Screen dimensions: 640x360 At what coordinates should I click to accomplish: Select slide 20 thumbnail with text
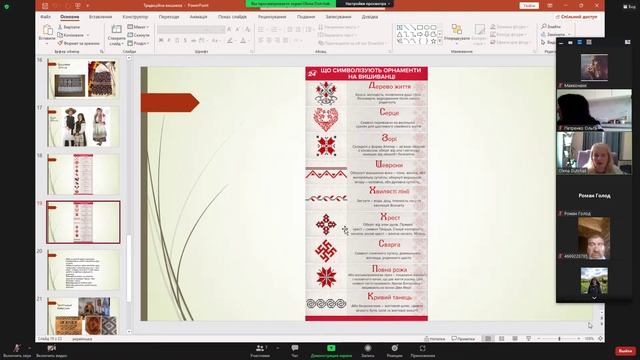point(83,270)
